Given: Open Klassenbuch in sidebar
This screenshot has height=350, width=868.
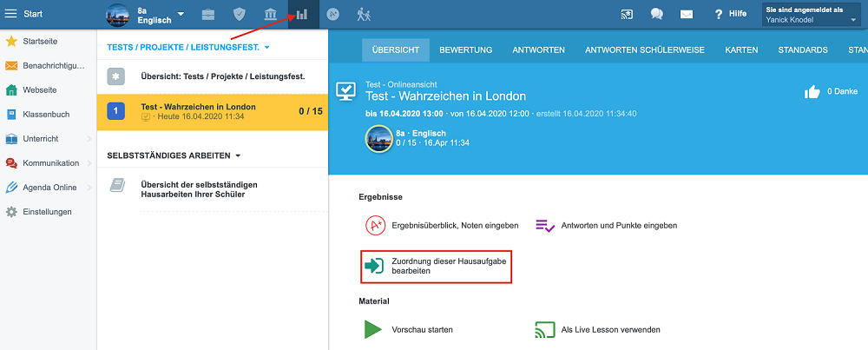Looking at the screenshot, I should (48, 115).
